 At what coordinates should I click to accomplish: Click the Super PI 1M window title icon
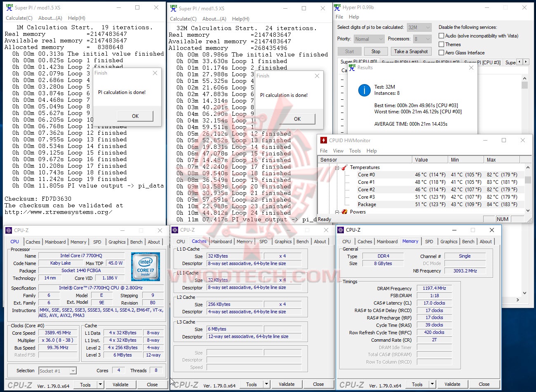(x=9, y=7)
